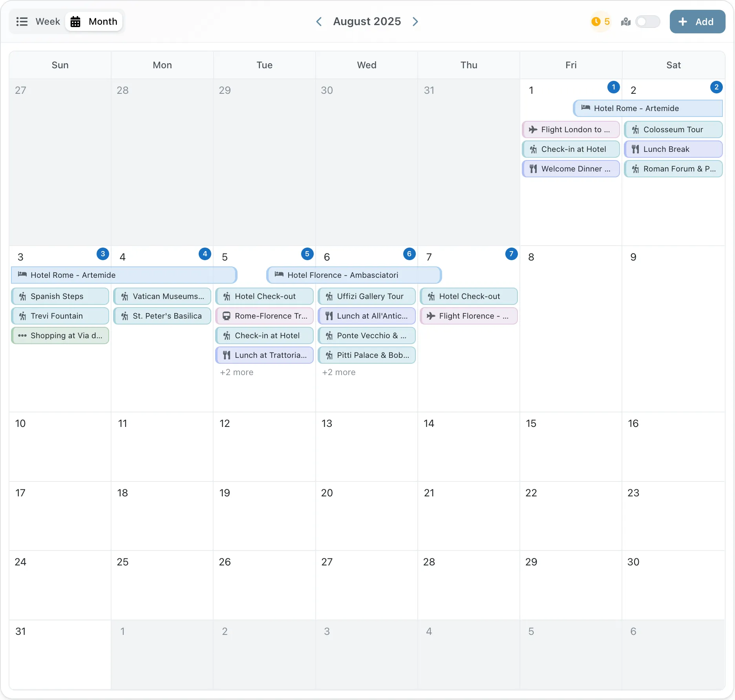Advance to next month with right chevron
Screen dimensions: 735x700
[x=415, y=22]
